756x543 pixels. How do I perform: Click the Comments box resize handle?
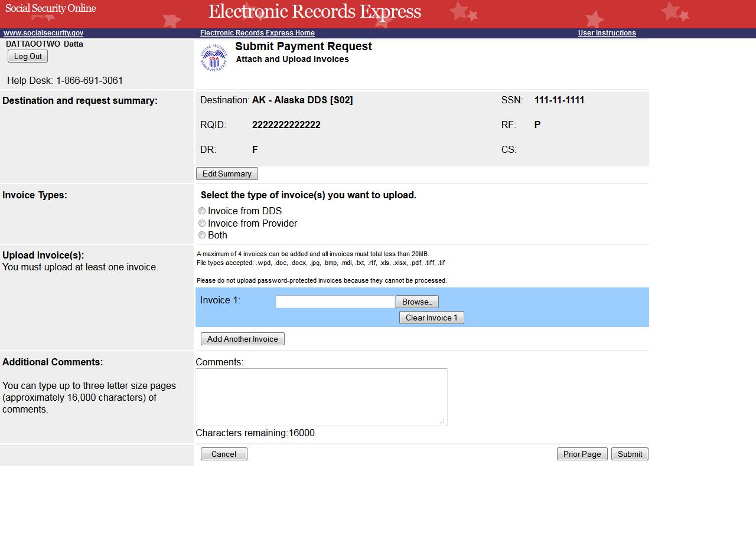click(442, 421)
